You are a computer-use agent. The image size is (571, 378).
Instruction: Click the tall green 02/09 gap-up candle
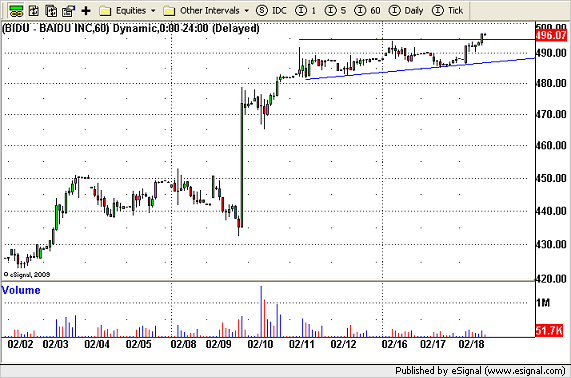point(242,164)
